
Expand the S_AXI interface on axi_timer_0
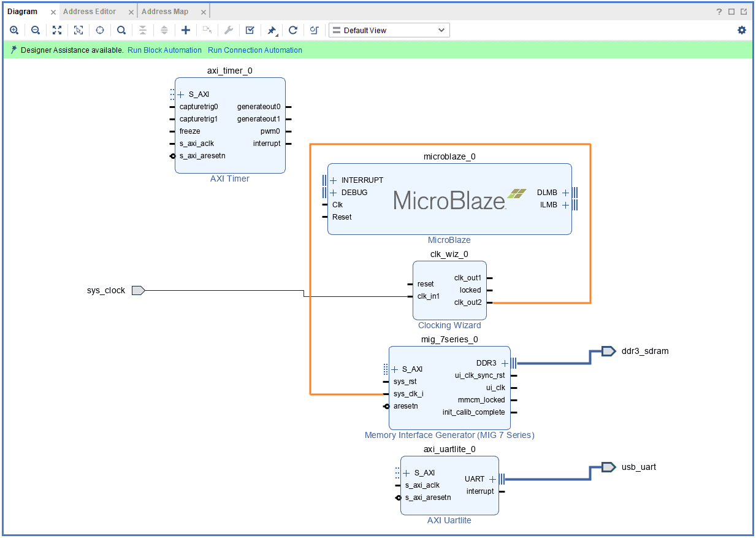click(181, 94)
